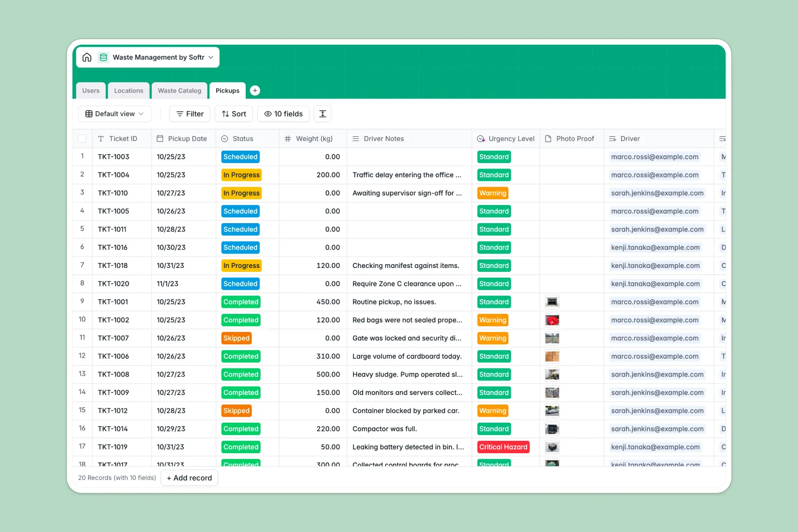Click the status circle icon on Status header

[x=225, y=138]
